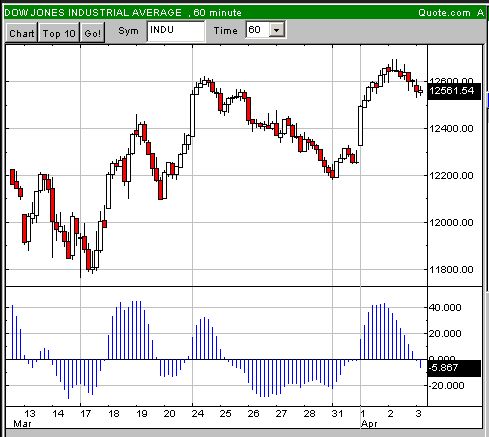
Task: Click the 12400.00 price axis label
Action: 452,128
